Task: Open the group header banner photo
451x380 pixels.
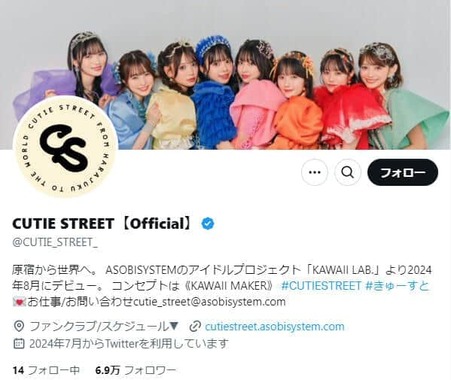Action: point(225,75)
